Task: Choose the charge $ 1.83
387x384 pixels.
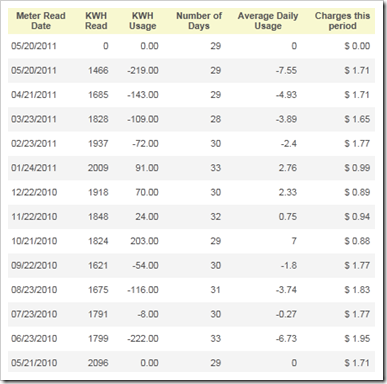Action: (357, 290)
